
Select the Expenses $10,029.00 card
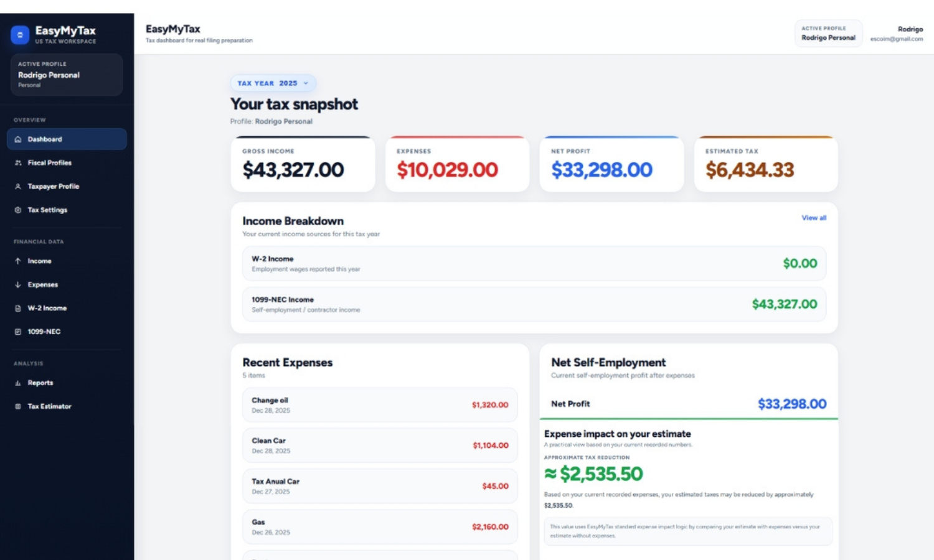[457, 164]
